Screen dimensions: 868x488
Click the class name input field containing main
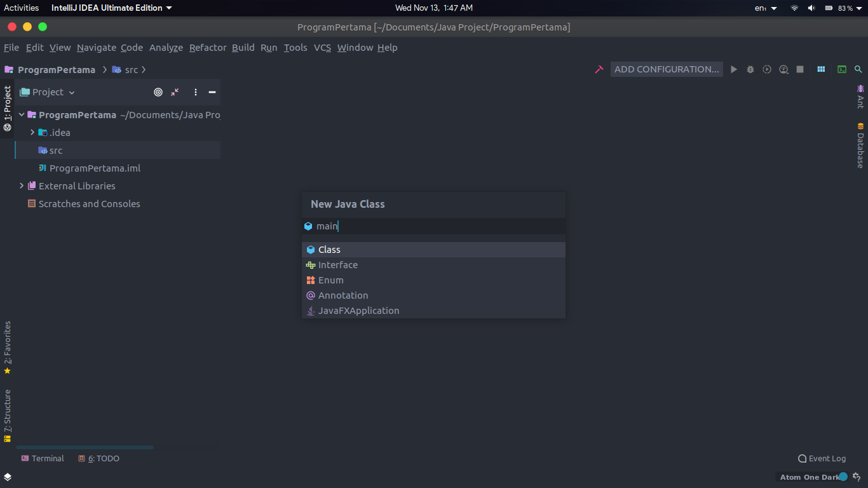(433, 226)
